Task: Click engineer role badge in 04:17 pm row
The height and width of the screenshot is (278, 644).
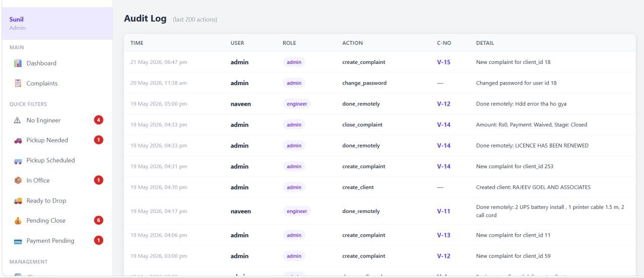Action: pyautogui.click(x=297, y=212)
